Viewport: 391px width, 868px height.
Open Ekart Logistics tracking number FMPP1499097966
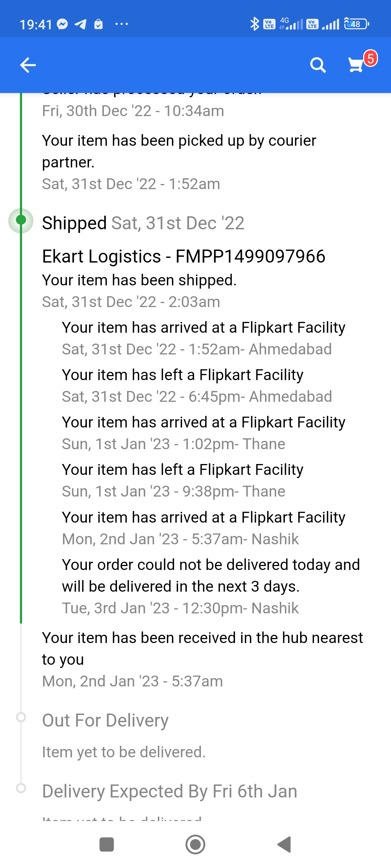point(184,256)
